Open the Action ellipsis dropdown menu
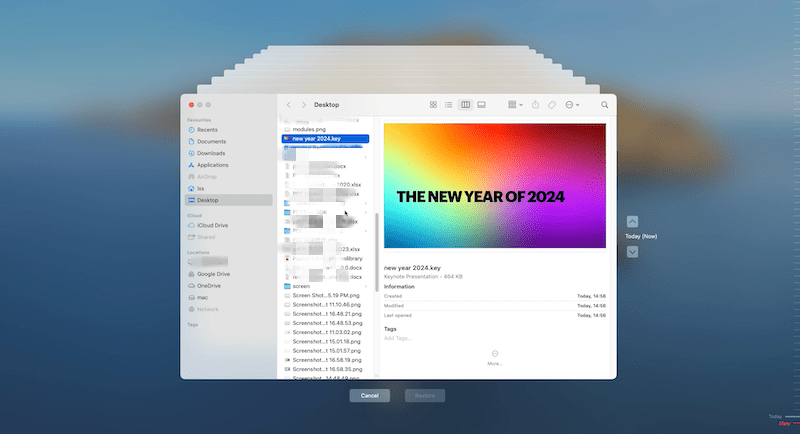This screenshot has height=434, width=800. [572, 104]
